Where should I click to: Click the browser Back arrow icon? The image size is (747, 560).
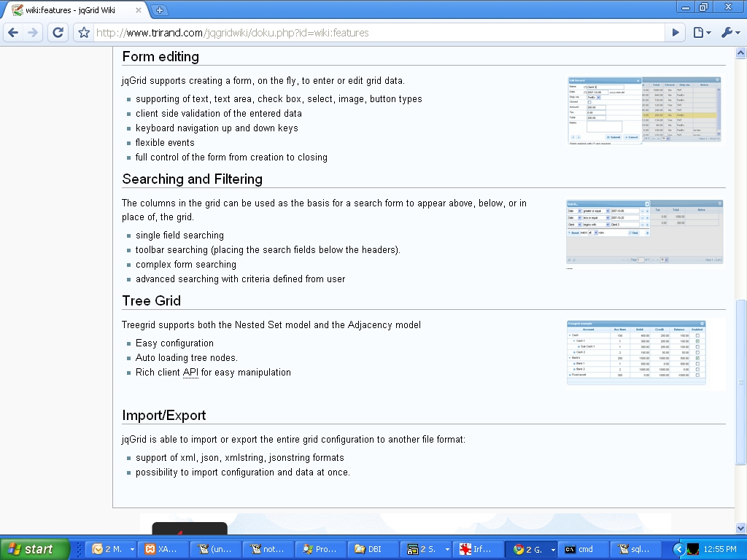coord(13,32)
